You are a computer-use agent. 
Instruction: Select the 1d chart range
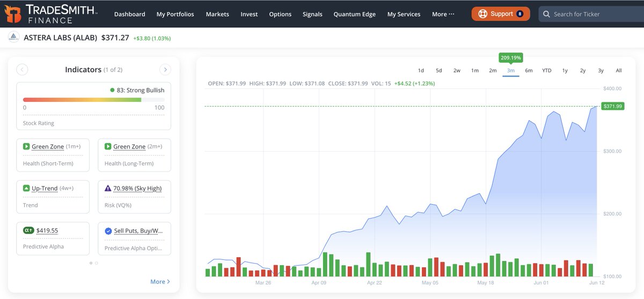click(421, 70)
